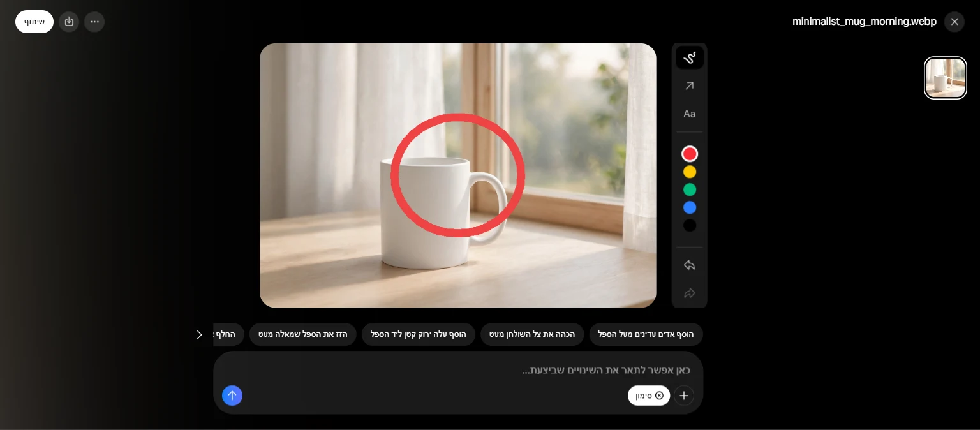Viewport: 980px width, 430px height.
Task: Choose suggestion הזז את הספל שמאלה מעט
Action: (x=303, y=334)
